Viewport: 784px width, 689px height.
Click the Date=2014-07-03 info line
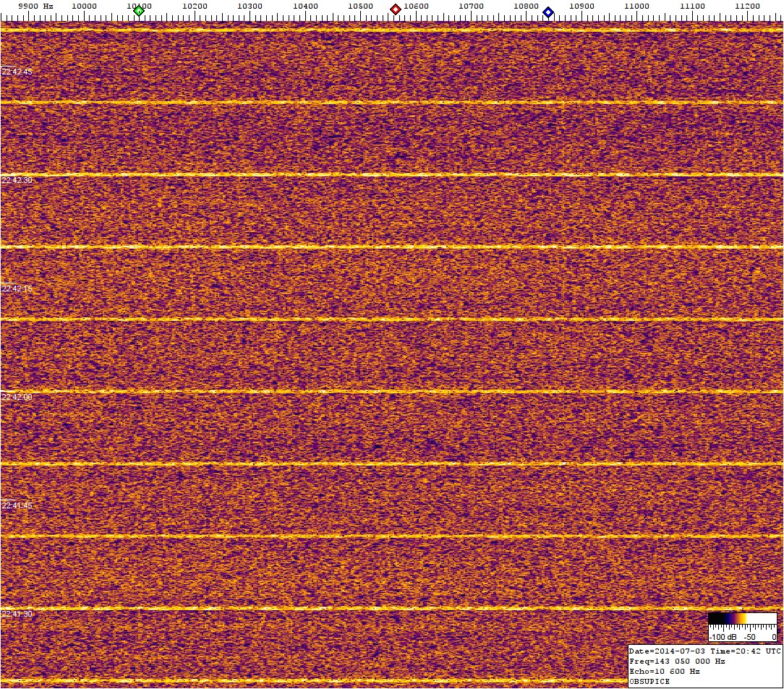pyautogui.click(x=704, y=651)
